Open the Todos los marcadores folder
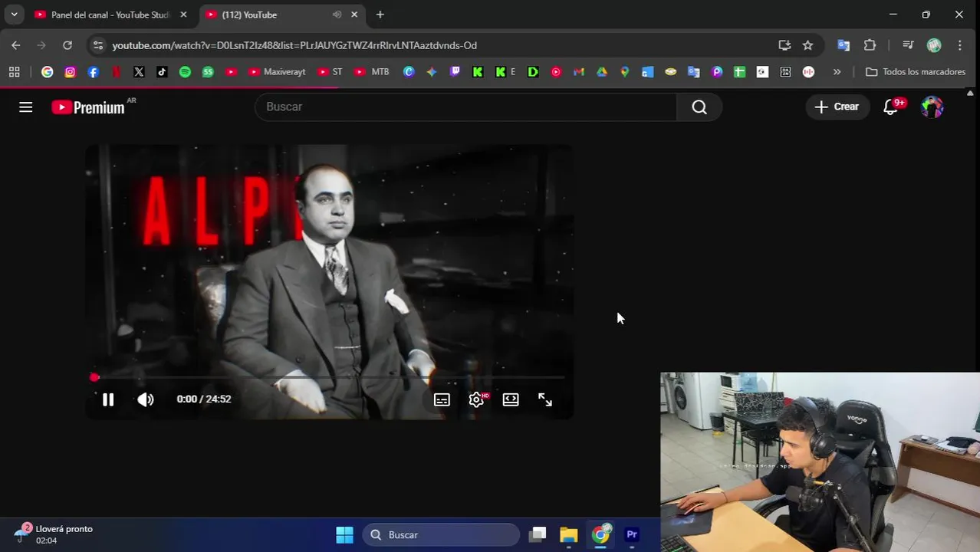The image size is (980, 552). (916, 71)
